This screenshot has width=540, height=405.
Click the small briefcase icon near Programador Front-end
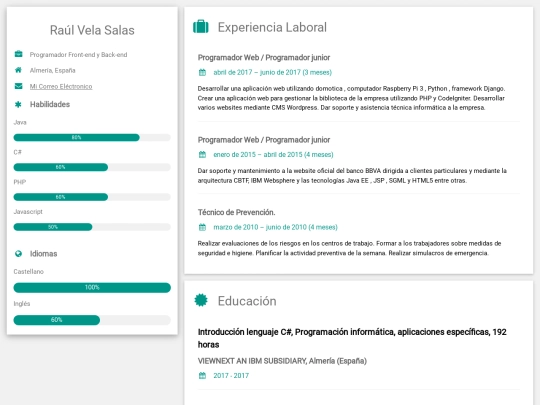coord(18,54)
